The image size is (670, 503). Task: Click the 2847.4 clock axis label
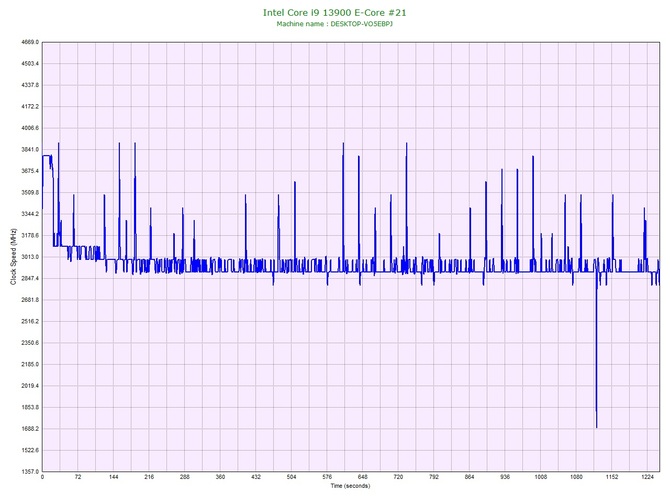(30, 278)
